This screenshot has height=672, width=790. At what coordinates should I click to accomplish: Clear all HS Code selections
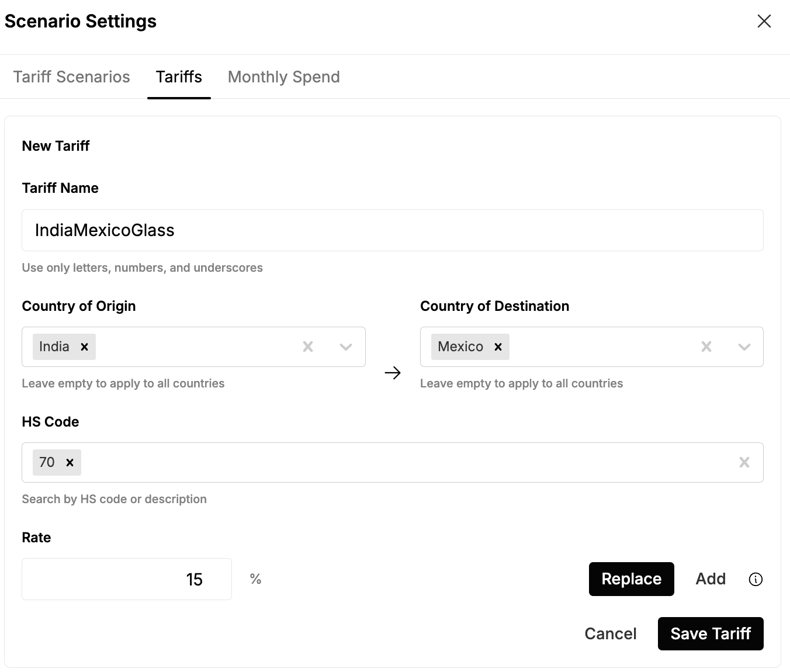pyautogui.click(x=744, y=462)
